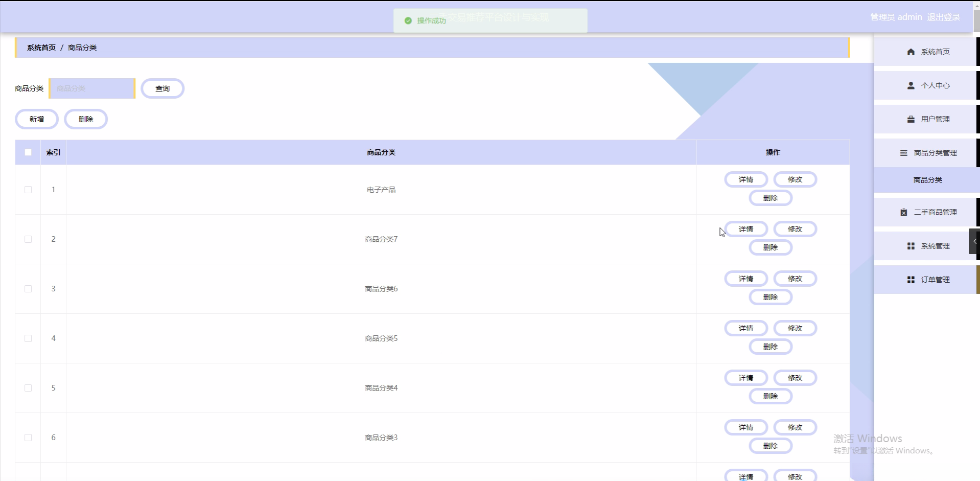Open 系统首页 in the sidebar menu
Image resolution: width=980 pixels, height=481 pixels.
[927, 52]
